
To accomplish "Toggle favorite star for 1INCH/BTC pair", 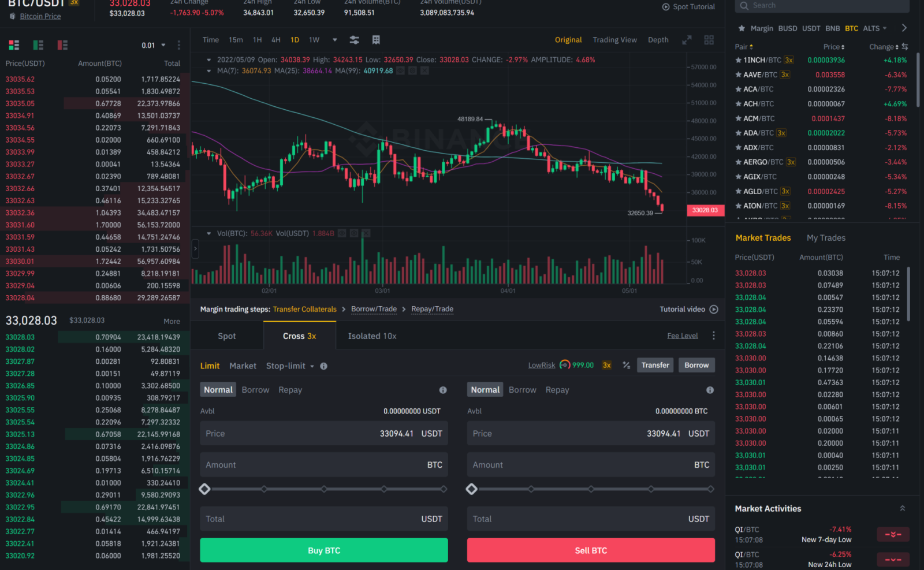I will pyautogui.click(x=738, y=60).
